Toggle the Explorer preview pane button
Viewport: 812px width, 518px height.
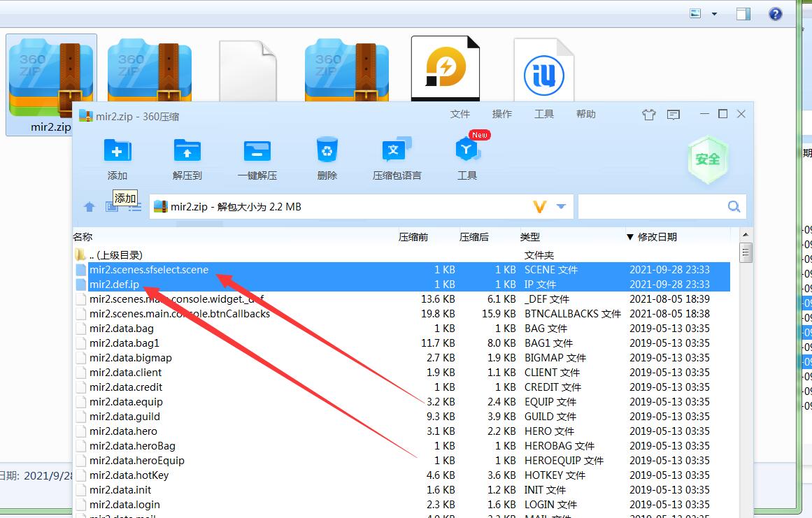click(743, 14)
